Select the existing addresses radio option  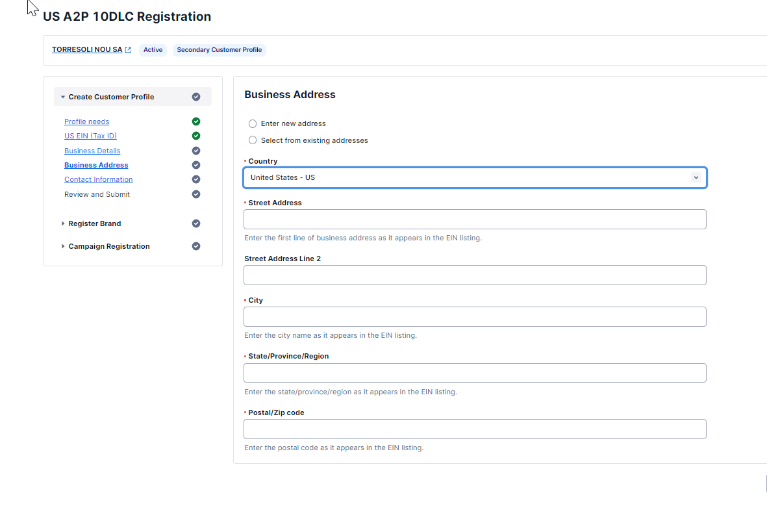253,140
